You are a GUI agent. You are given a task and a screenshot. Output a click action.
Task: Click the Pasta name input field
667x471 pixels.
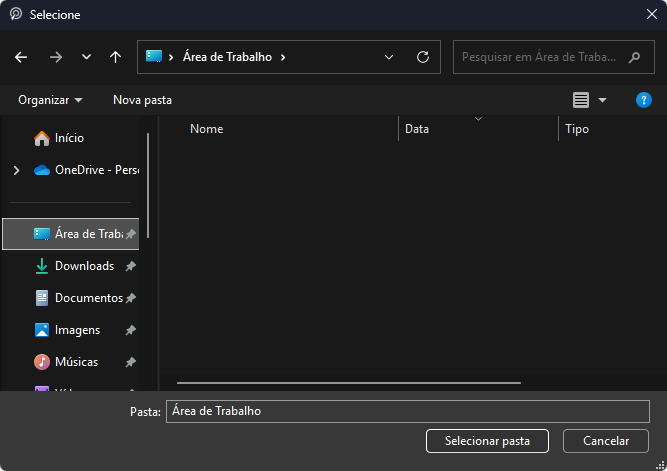[x=407, y=411]
